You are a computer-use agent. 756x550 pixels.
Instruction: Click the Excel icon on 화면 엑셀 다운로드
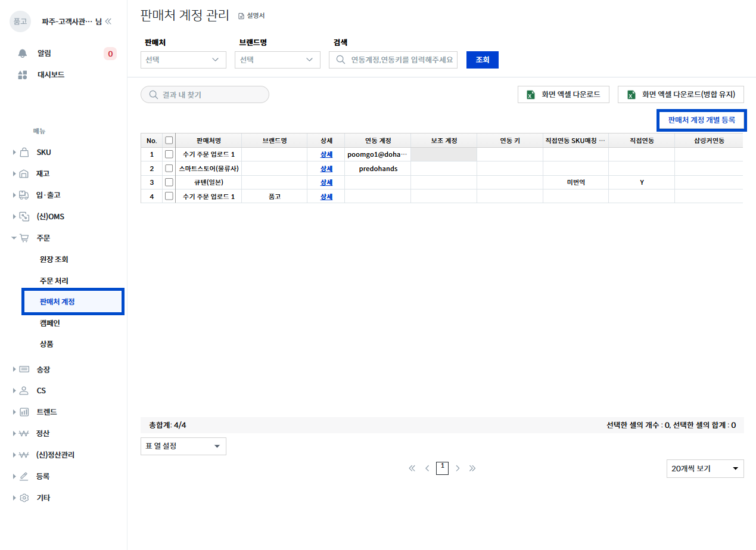(530, 95)
